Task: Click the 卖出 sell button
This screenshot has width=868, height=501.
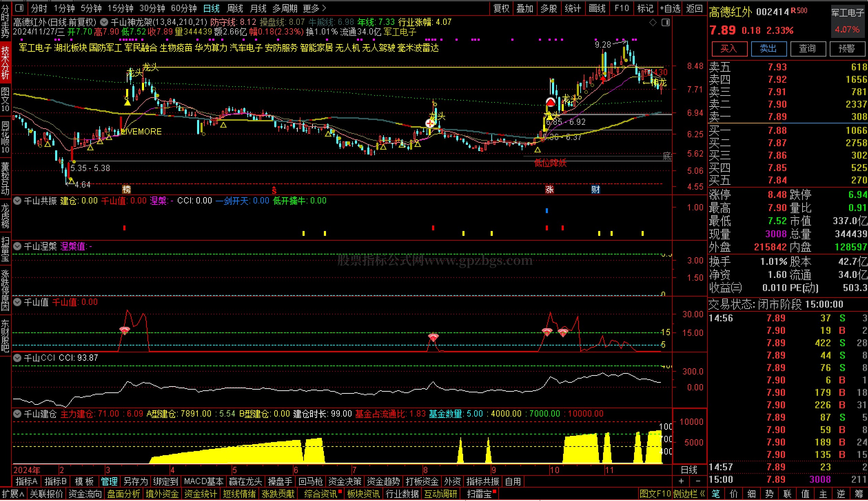Action: (768, 49)
